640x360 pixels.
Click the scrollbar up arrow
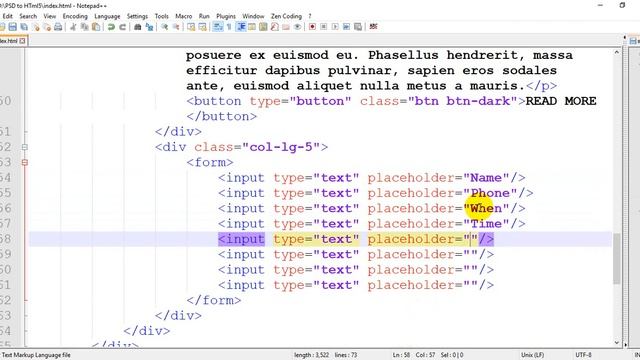tap(616, 53)
